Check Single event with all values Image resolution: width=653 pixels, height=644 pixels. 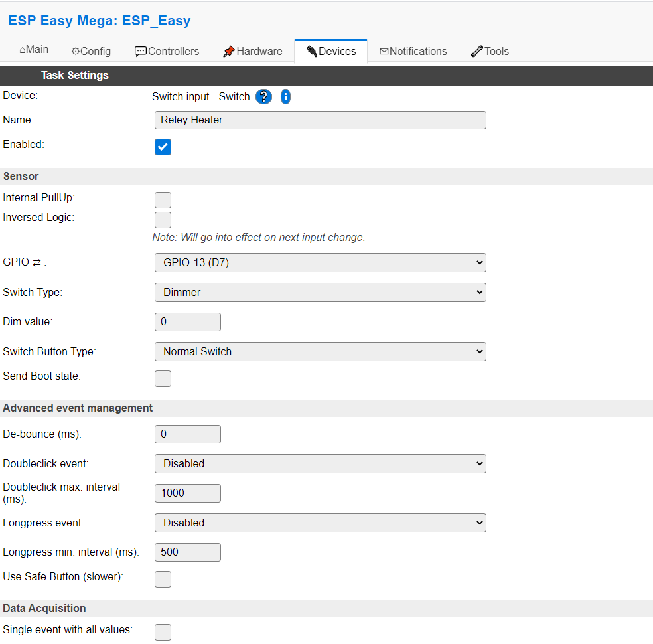[163, 632]
